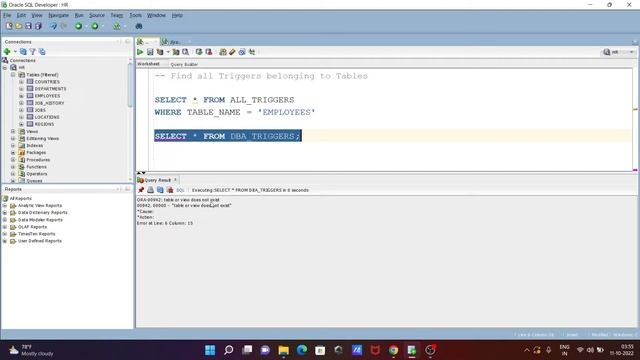
Task: Open Google Chrome from taskbar
Action: (x=393, y=350)
